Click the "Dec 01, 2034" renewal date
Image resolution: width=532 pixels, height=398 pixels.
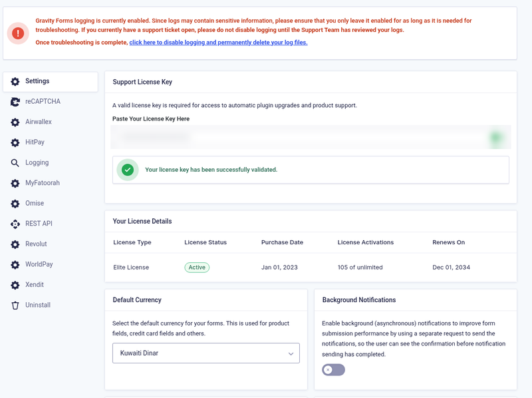(451, 268)
